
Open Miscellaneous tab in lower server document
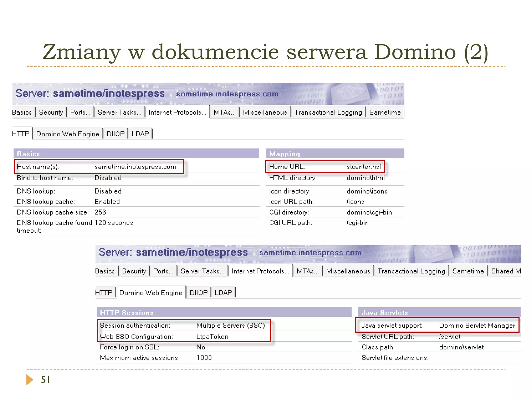point(348,271)
